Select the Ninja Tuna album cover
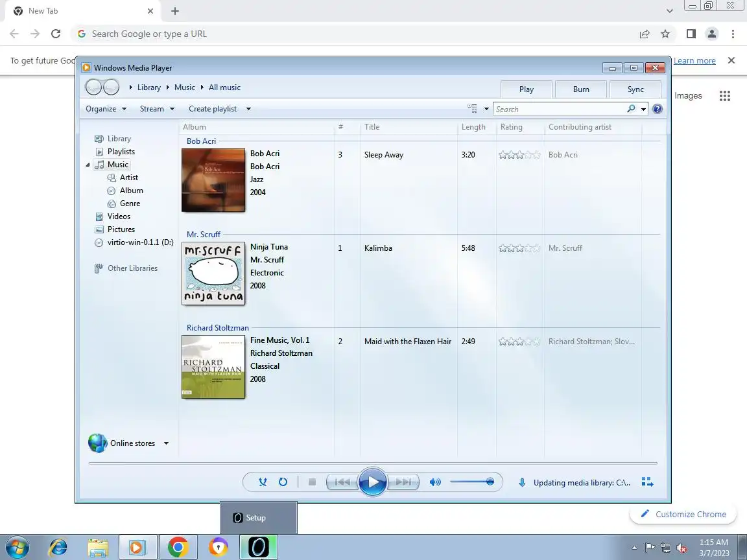 213,274
